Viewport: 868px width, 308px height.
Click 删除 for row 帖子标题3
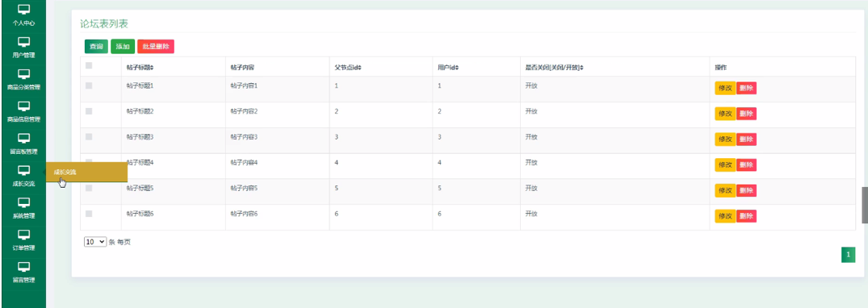point(746,139)
